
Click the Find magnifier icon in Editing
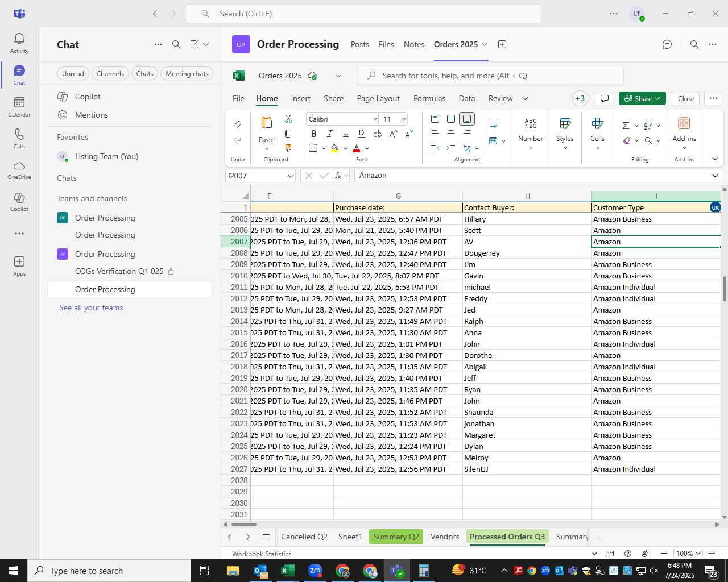[x=648, y=140]
